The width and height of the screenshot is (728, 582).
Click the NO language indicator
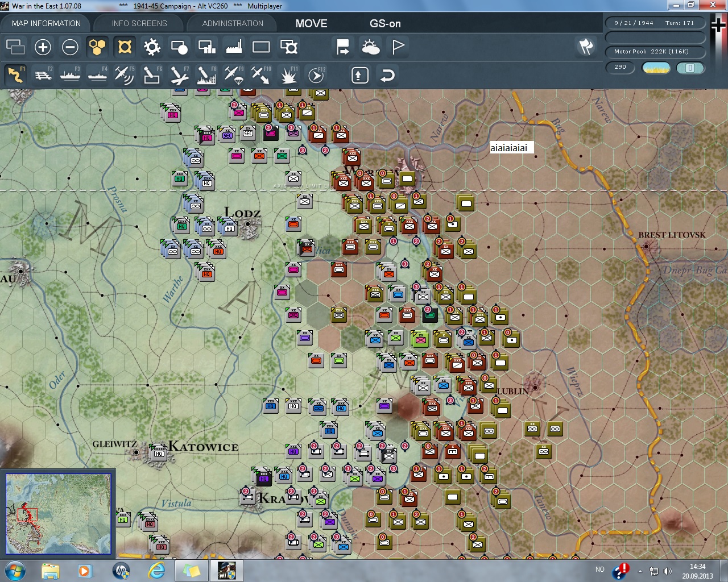[600, 569]
